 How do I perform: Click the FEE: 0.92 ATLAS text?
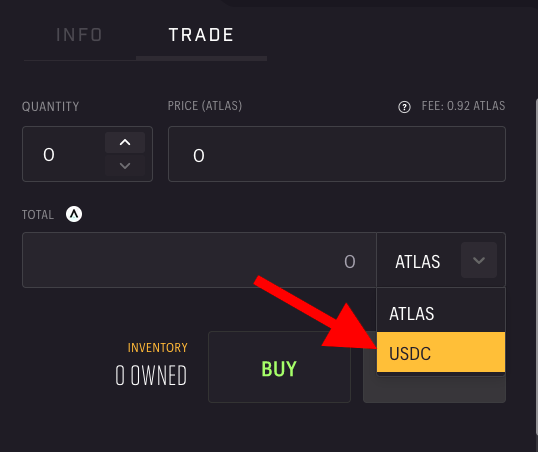click(463, 106)
